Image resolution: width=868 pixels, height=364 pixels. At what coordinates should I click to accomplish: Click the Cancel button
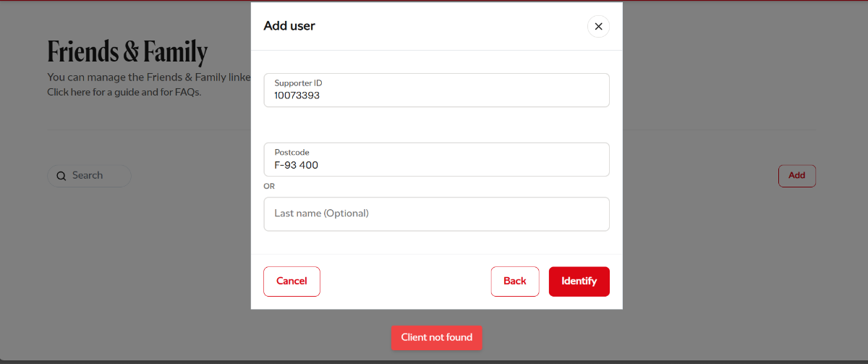point(292,282)
